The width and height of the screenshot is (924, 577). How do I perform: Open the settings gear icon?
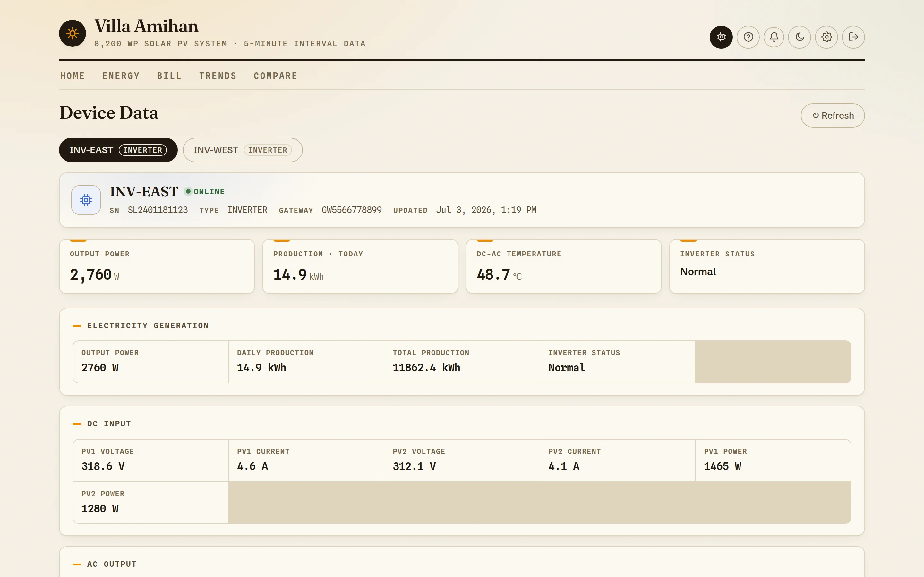(827, 37)
